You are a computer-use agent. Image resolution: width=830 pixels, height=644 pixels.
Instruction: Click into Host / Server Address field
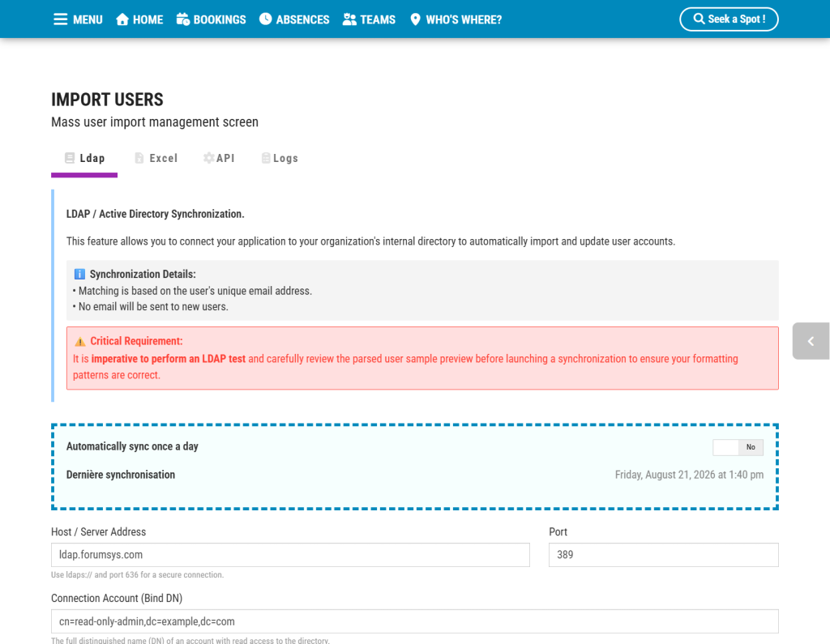coord(291,555)
